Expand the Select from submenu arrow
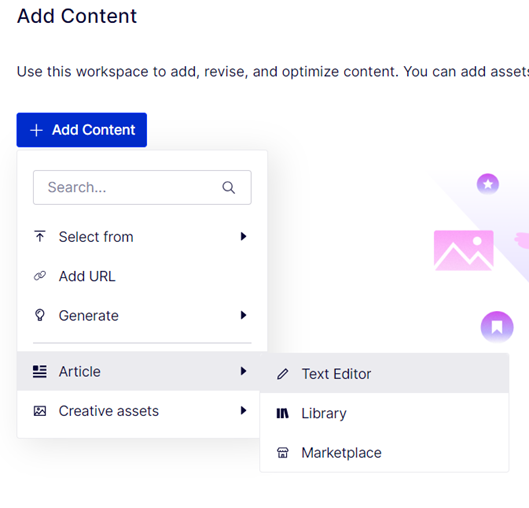The image size is (529, 508). [x=243, y=236]
